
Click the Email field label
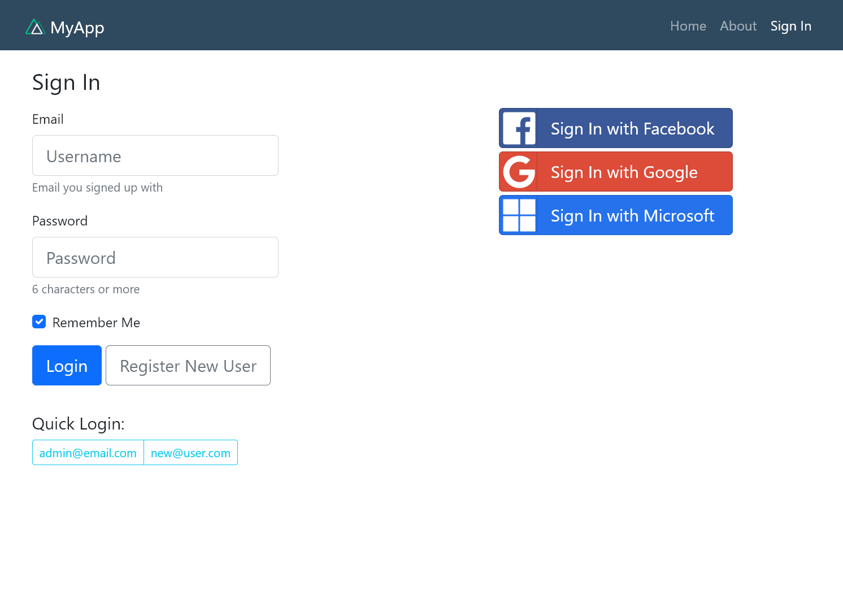click(48, 119)
